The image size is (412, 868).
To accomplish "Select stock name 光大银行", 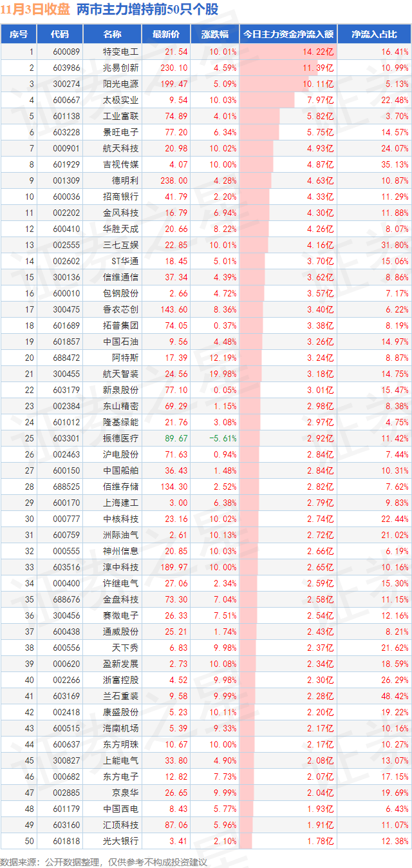I will [121, 841].
